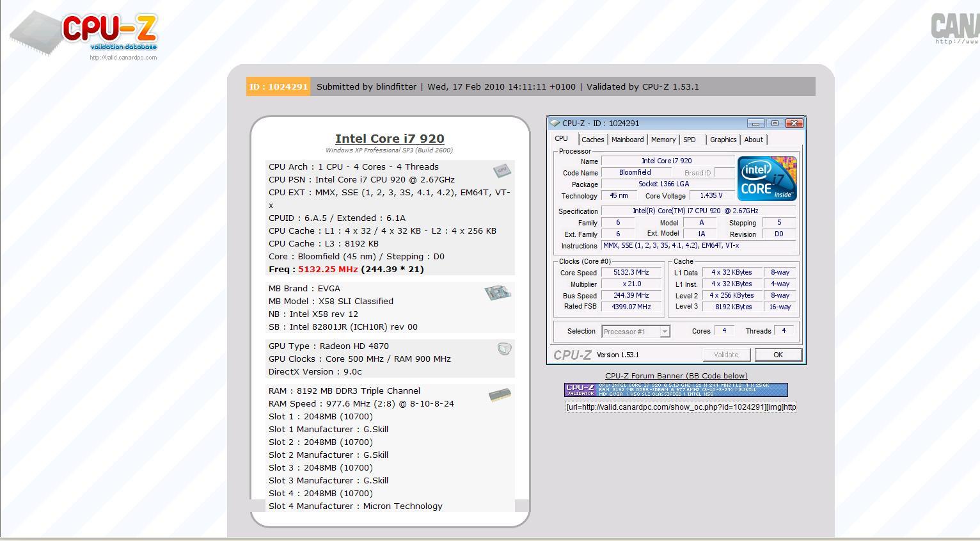Click the Bus Speed value 244.39 MHz
The height and width of the screenshot is (541, 980).
(631, 296)
